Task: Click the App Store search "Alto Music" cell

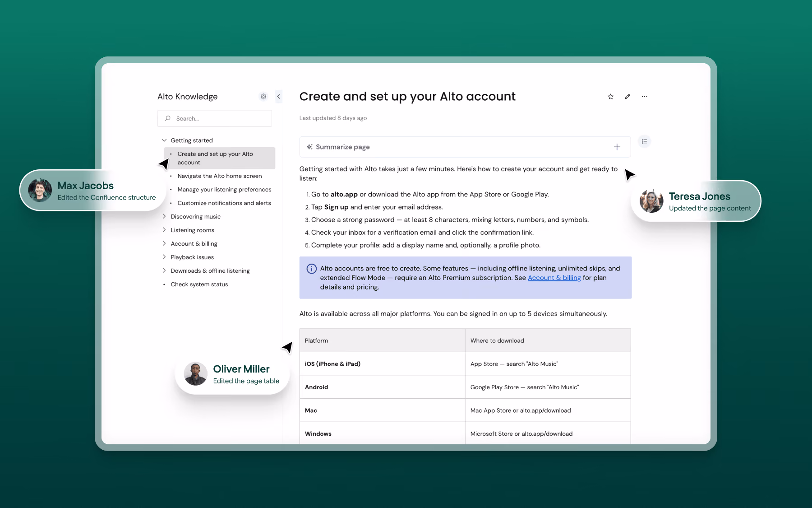Action: (x=548, y=364)
